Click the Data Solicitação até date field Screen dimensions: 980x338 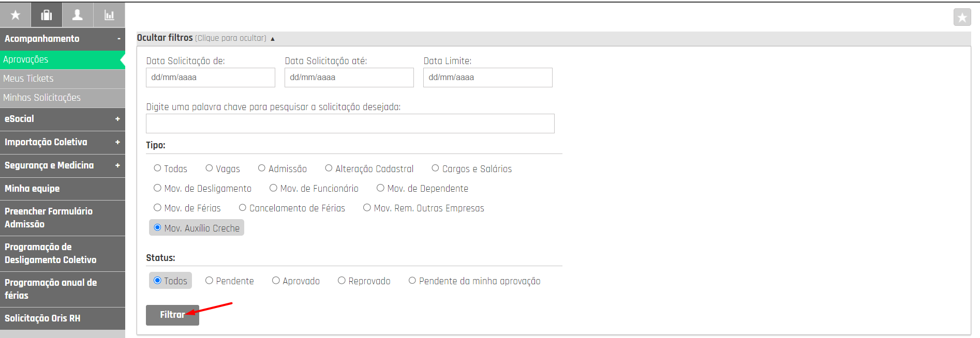click(x=349, y=78)
